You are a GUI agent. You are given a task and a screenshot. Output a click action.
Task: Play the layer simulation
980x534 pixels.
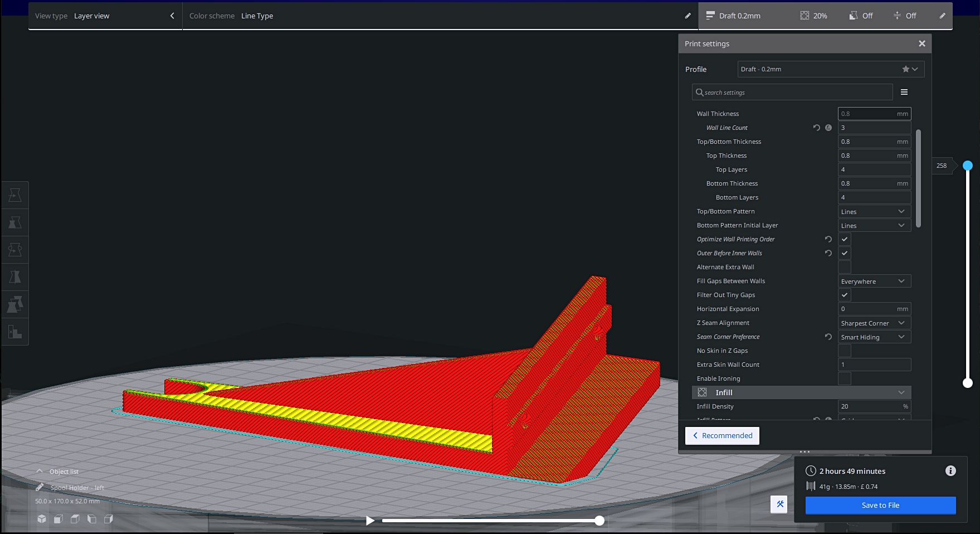click(x=370, y=521)
